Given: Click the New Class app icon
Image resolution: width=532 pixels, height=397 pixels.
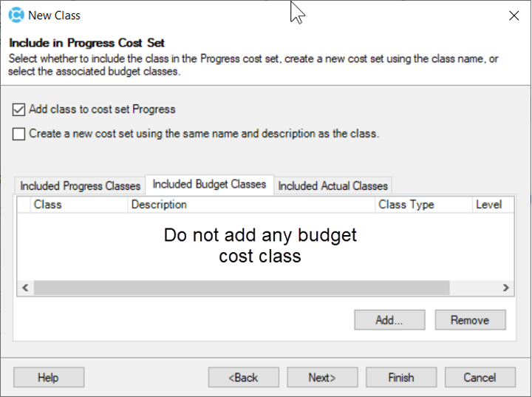Looking at the screenshot, I should (16, 15).
